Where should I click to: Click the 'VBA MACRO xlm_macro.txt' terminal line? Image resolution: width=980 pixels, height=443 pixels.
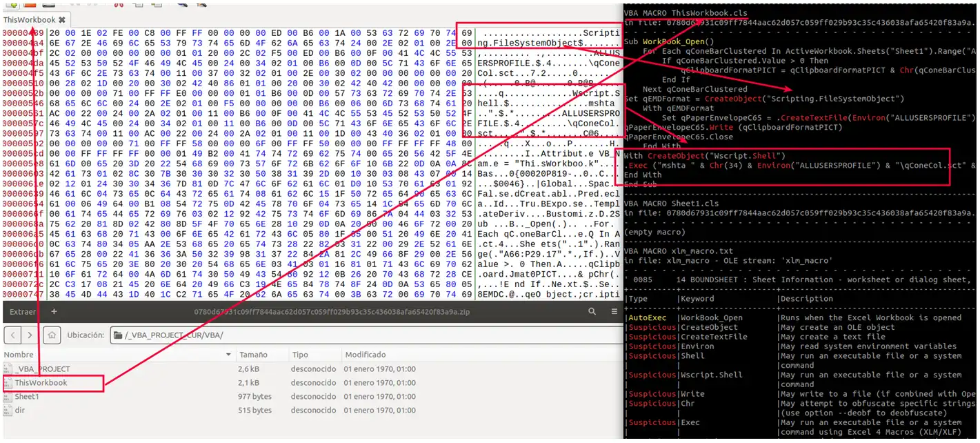click(x=679, y=251)
